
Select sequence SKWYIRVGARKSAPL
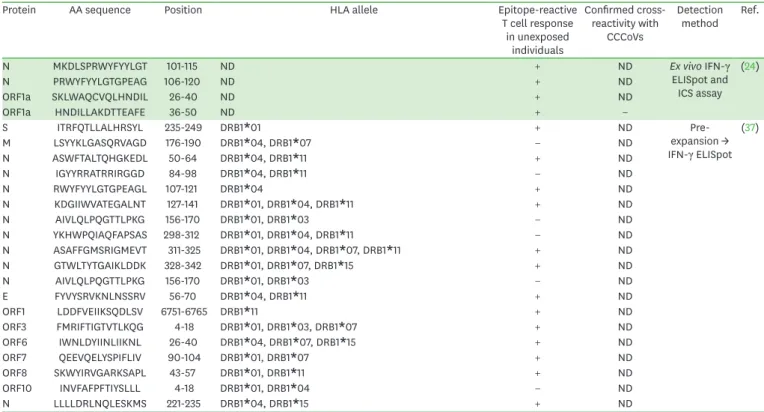100,373
